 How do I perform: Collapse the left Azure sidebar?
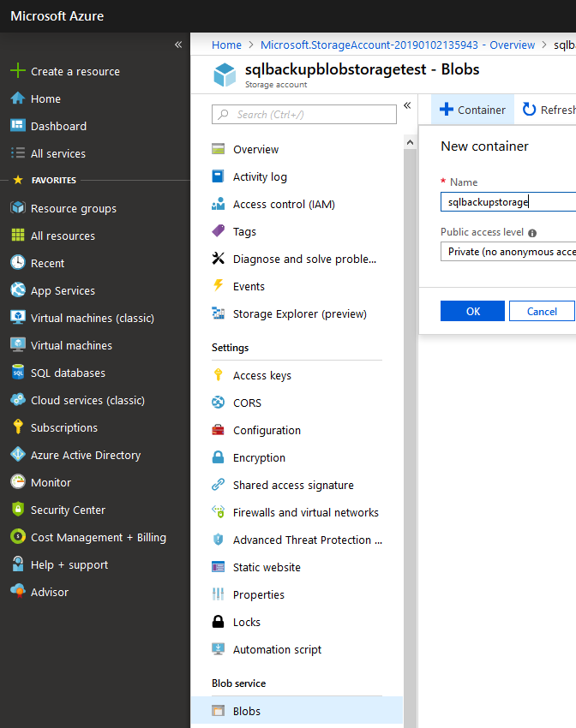[x=178, y=45]
